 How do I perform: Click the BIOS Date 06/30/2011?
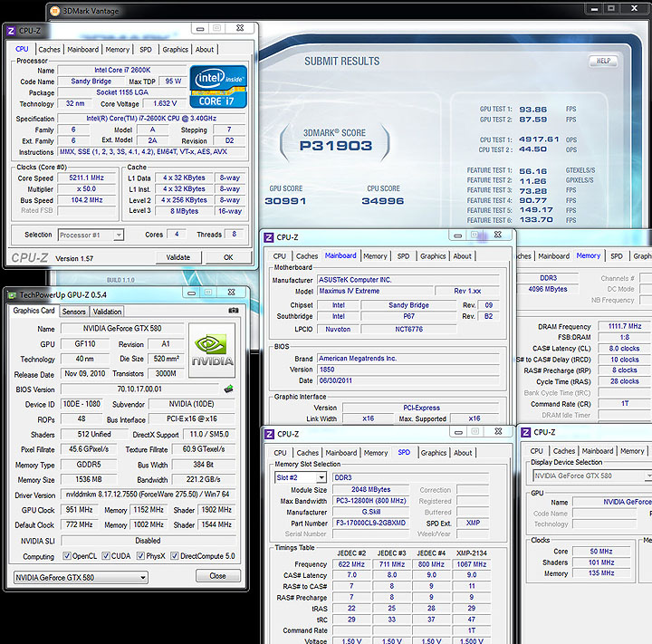[x=408, y=380]
